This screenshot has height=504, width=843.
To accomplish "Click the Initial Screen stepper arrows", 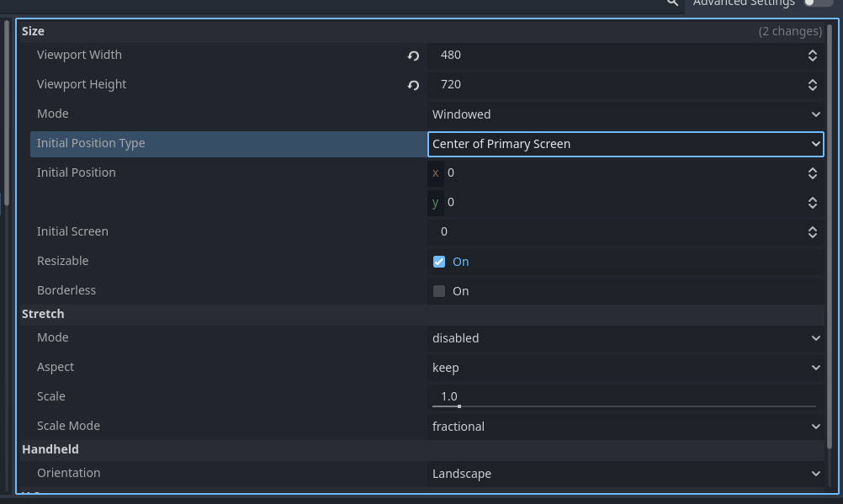I will pyautogui.click(x=813, y=232).
